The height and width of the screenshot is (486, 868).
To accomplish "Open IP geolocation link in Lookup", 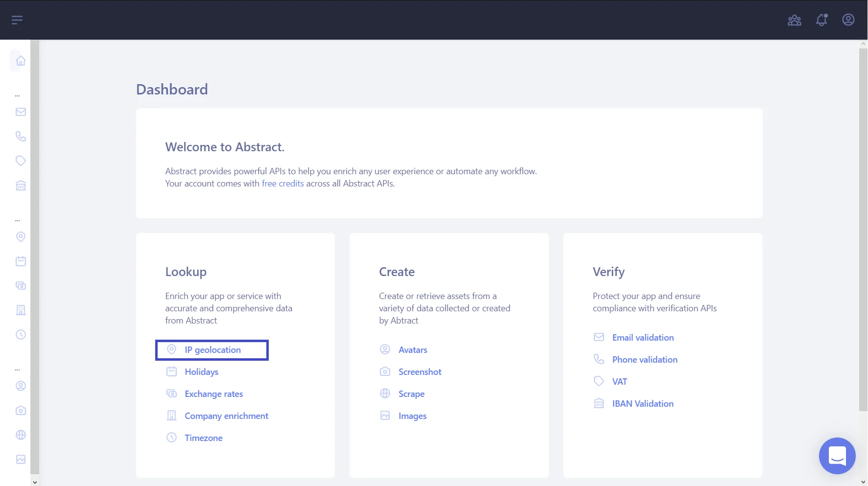I will pyautogui.click(x=212, y=350).
